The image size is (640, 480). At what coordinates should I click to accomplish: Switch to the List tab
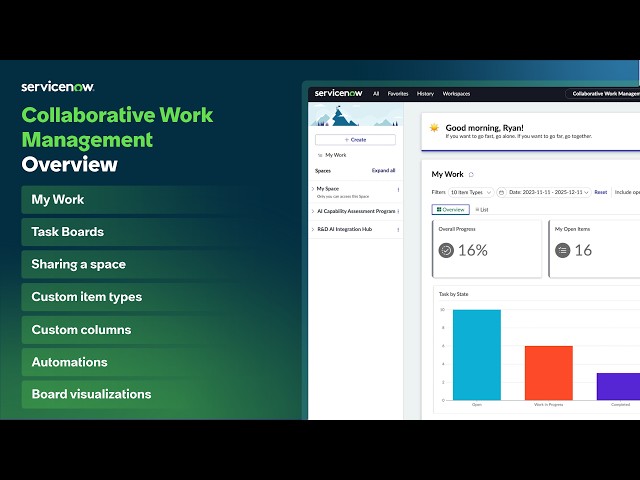pyautogui.click(x=482, y=210)
